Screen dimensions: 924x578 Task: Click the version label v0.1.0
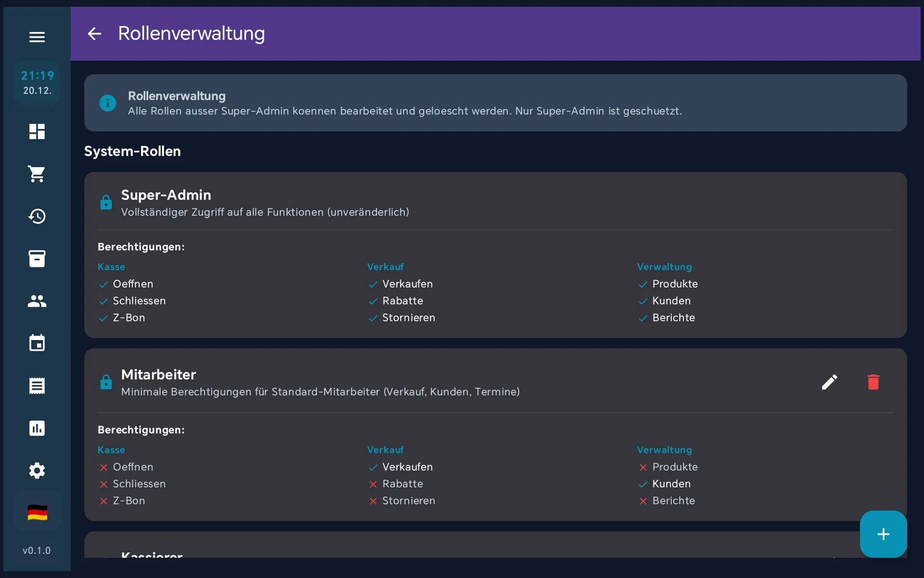click(x=37, y=551)
